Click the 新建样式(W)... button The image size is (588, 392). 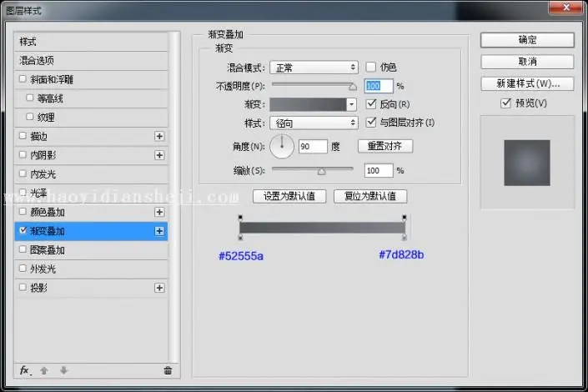[x=527, y=83]
